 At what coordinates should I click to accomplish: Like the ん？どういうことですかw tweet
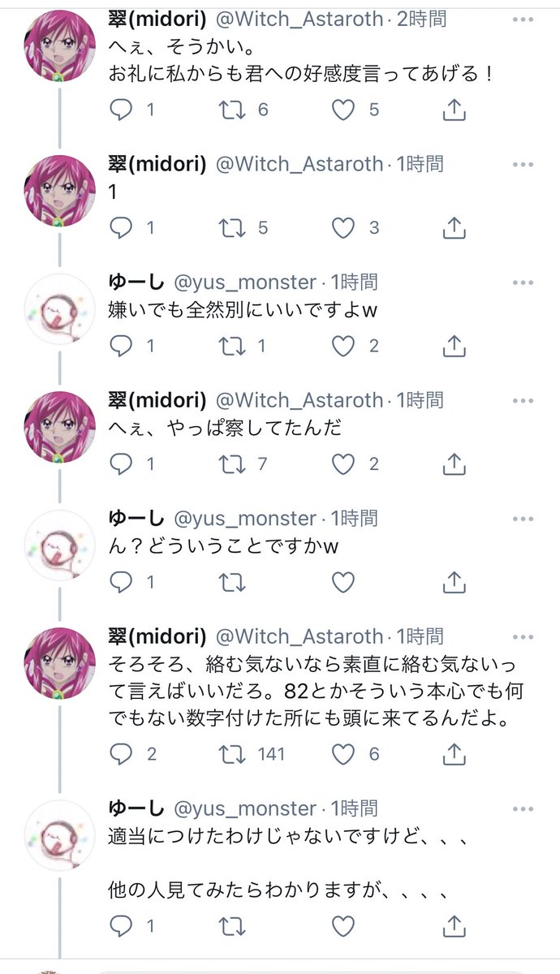pyautogui.click(x=344, y=582)
